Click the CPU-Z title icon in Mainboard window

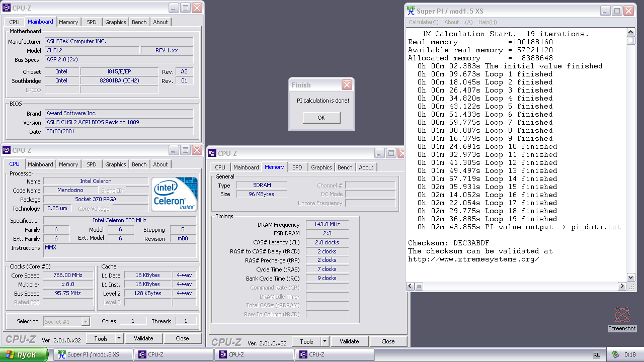(7, 8)
